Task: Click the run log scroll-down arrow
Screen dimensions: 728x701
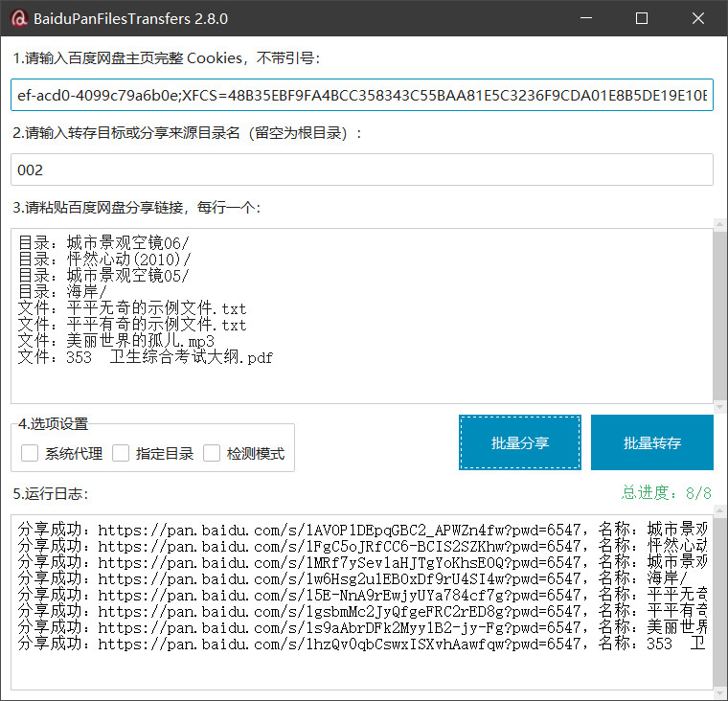Action: pos(720,692)
